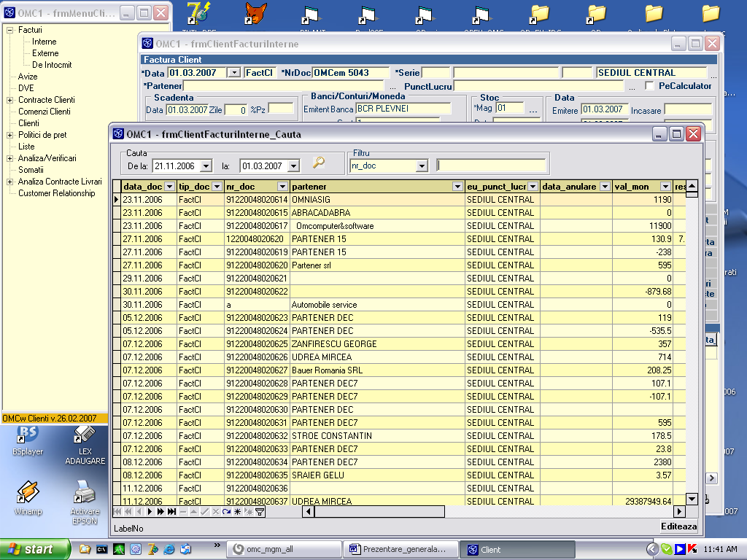Viewport: 747px width, 560px height.
Task: Open the 'De la' date dropdown
Action: tap(206, 166)
